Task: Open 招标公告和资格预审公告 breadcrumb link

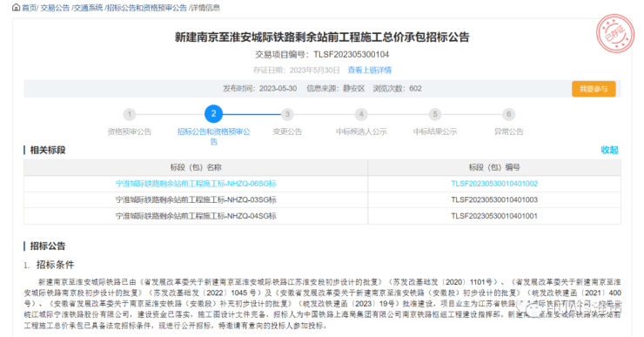Action: pyautogui.click(x=146, y=8)
